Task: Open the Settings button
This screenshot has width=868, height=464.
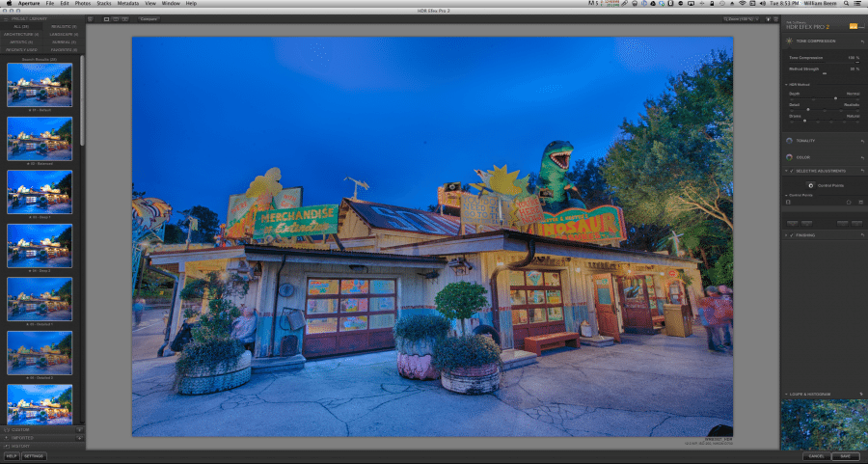Action: [34, 456]
